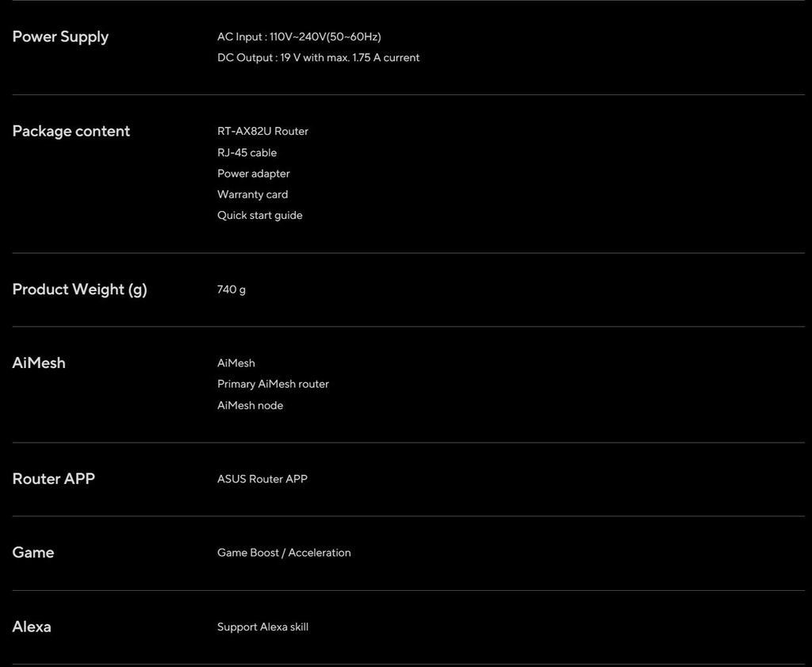Select the Warranty card item
812x667 pixels.
(x=252, y=195)
